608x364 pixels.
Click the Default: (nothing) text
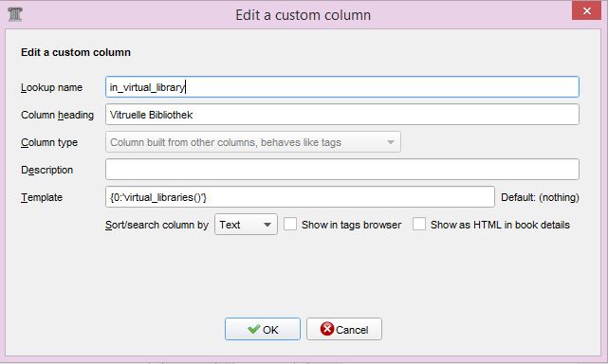click(540, 197)
